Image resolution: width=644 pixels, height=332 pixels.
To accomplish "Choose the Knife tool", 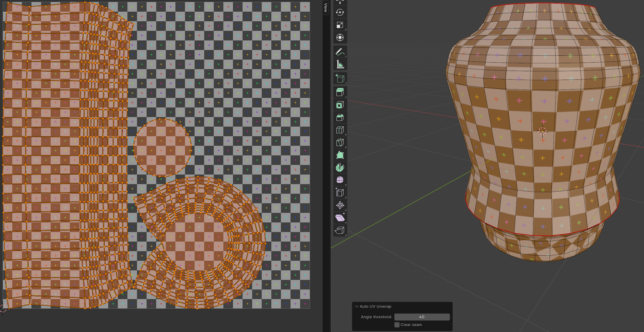I will (x=340, y=142).
